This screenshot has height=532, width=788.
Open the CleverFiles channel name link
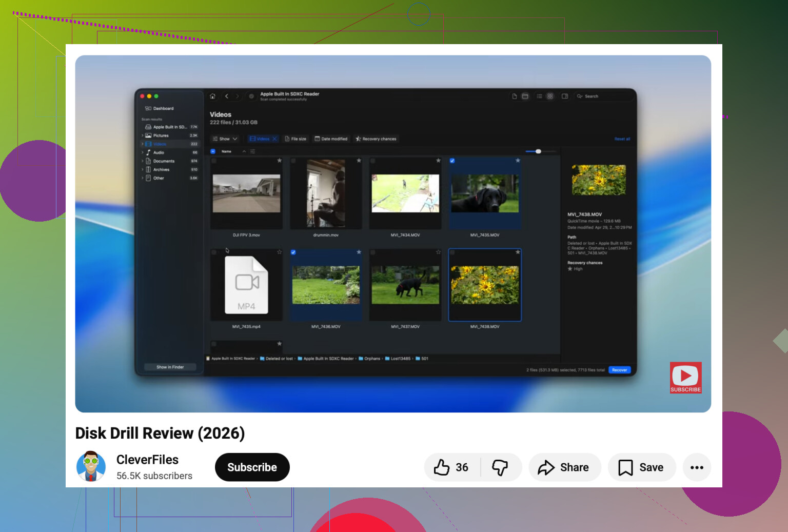pyautogui.click(x=147, y=460)
